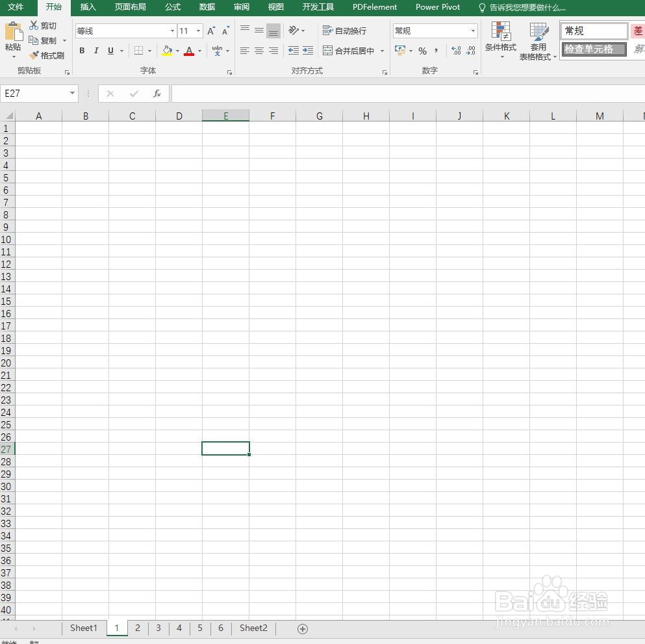Increase indent

308,51
